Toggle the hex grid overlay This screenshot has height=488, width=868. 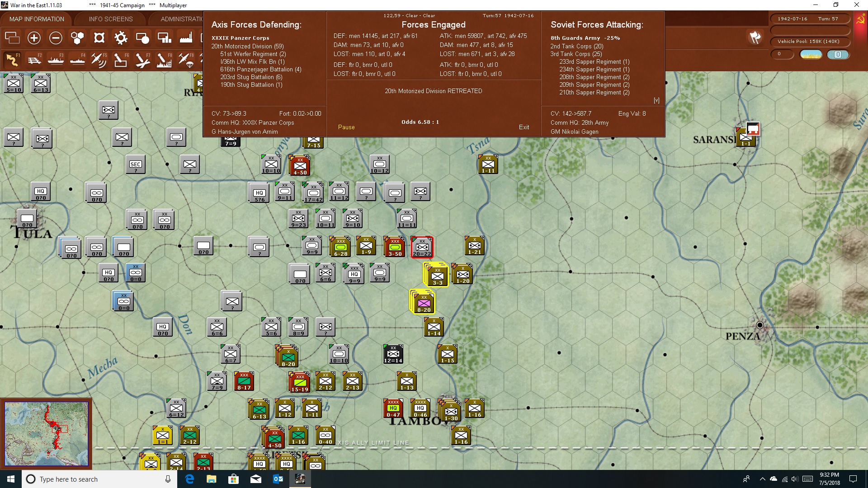77,38
